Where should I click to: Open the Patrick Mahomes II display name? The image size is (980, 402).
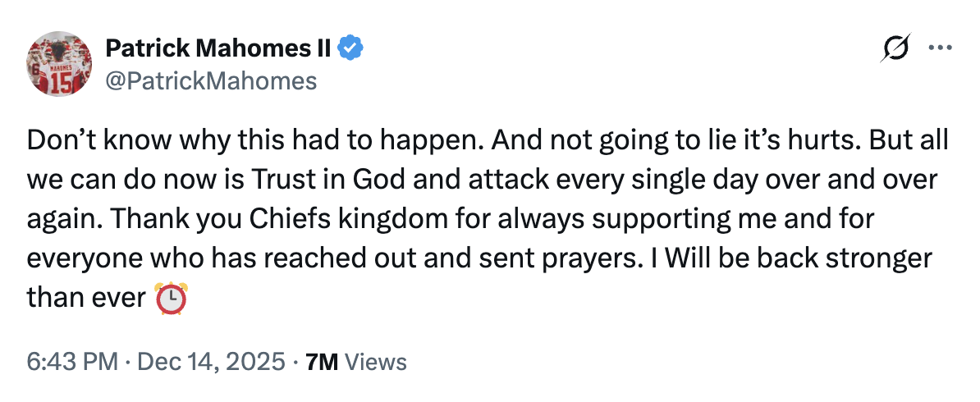[218, 48]
